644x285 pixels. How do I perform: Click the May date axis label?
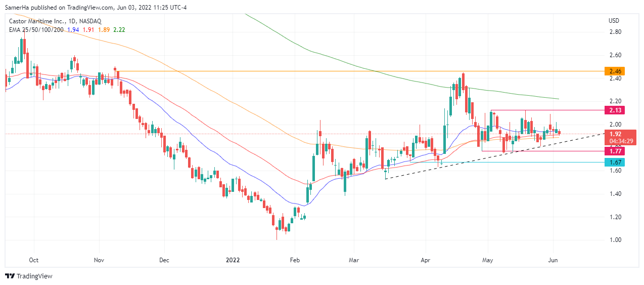pyautogui.click(x=487, y=260)
